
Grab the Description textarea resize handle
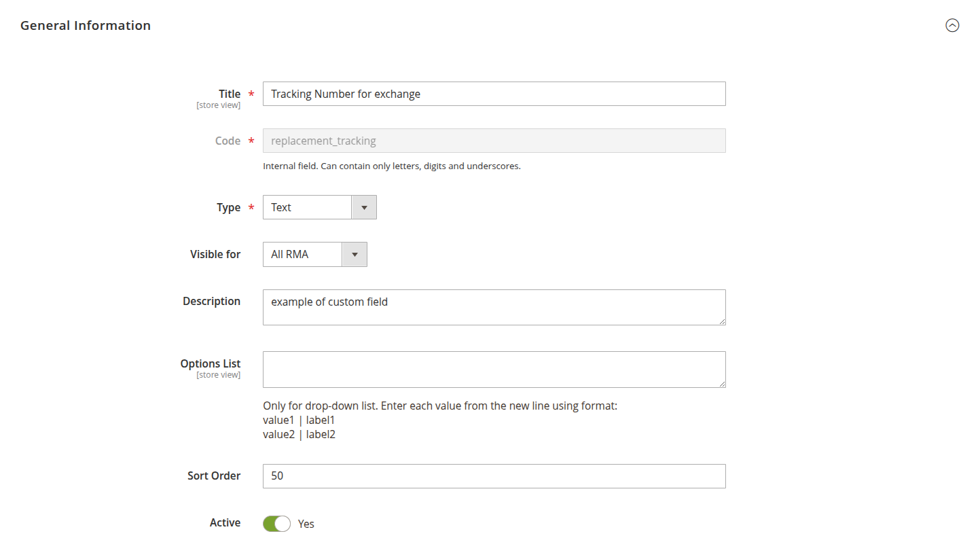pyautogui.click(x=722, y=321)
